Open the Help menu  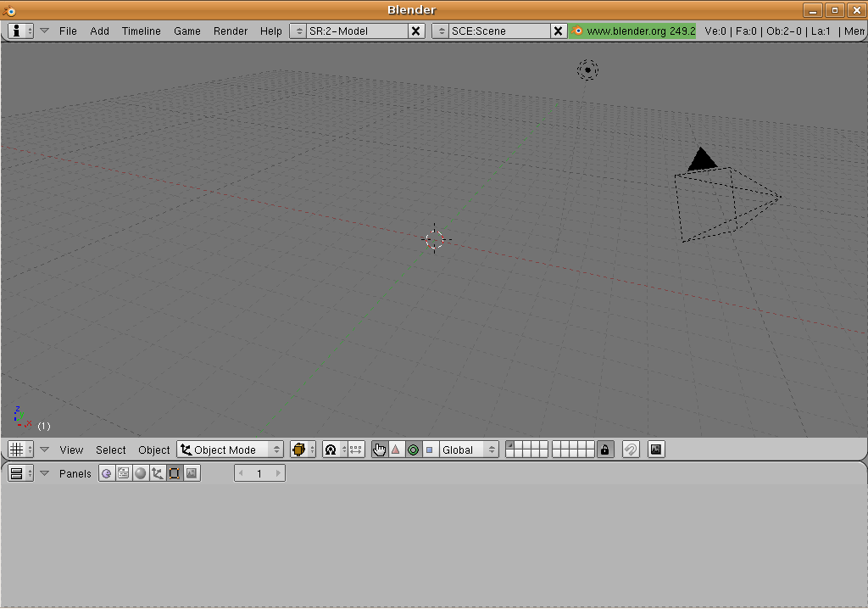(270, 31)
